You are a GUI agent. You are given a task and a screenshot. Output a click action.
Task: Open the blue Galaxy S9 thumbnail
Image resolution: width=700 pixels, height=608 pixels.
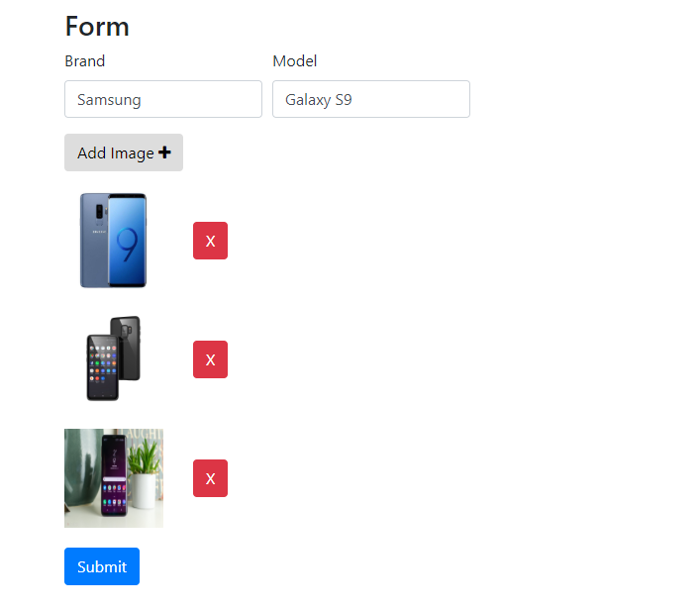tap(114, 241)
